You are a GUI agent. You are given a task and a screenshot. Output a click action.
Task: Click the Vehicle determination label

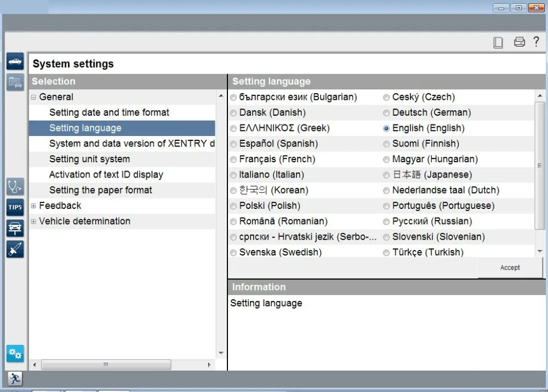point(84,221)
